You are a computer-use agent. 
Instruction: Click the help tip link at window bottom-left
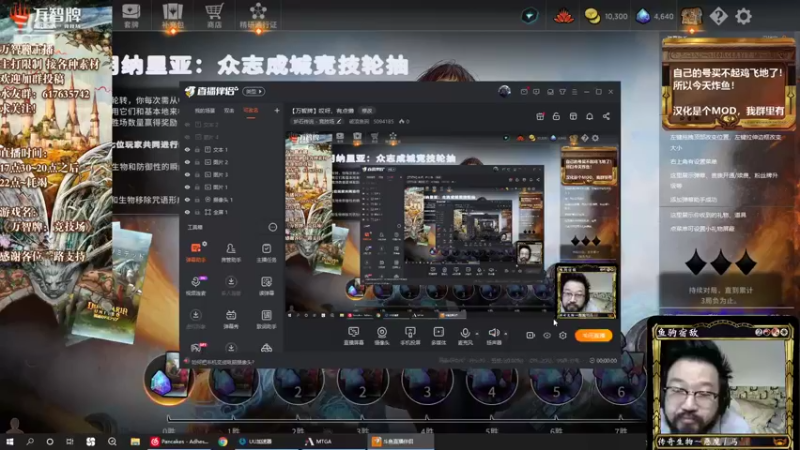219,362
